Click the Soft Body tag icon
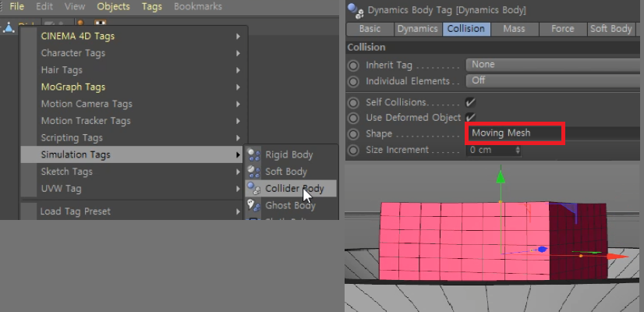 (x=254, y=172)
